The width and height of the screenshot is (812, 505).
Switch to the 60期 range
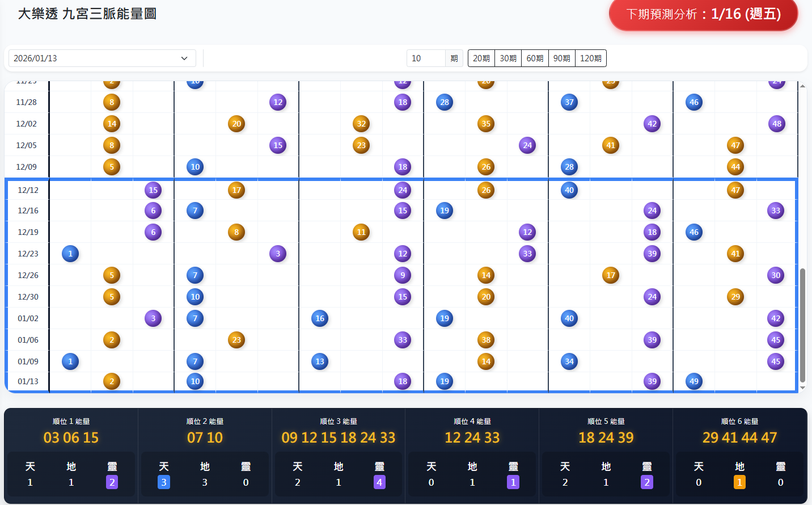(x=535, y=58)
